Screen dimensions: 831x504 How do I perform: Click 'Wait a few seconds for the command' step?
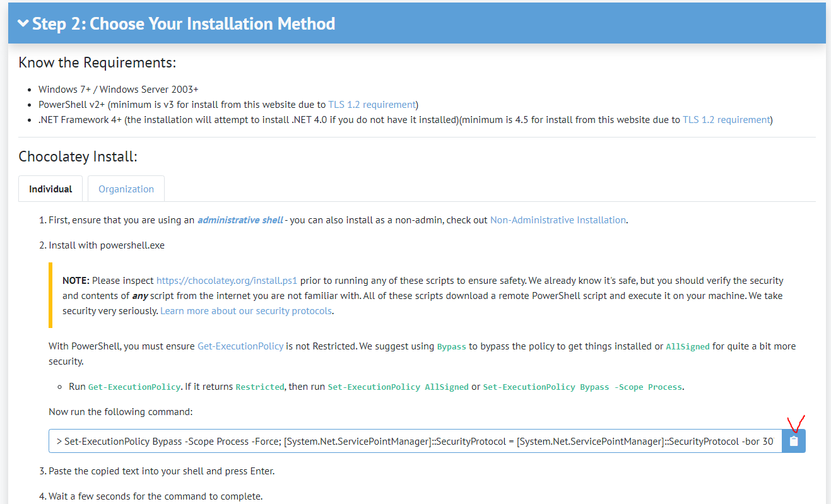pyautogui.click(x=155, y=496)
